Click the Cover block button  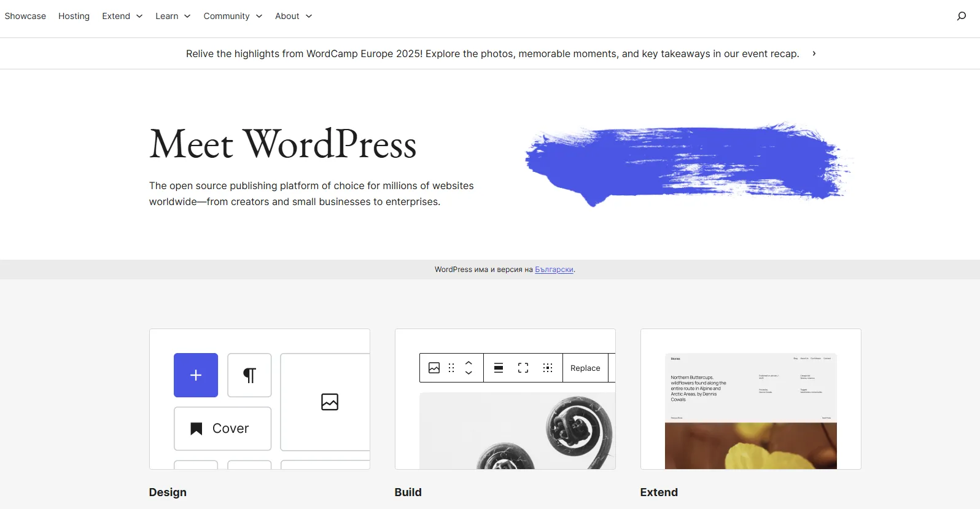pos(222,429)
